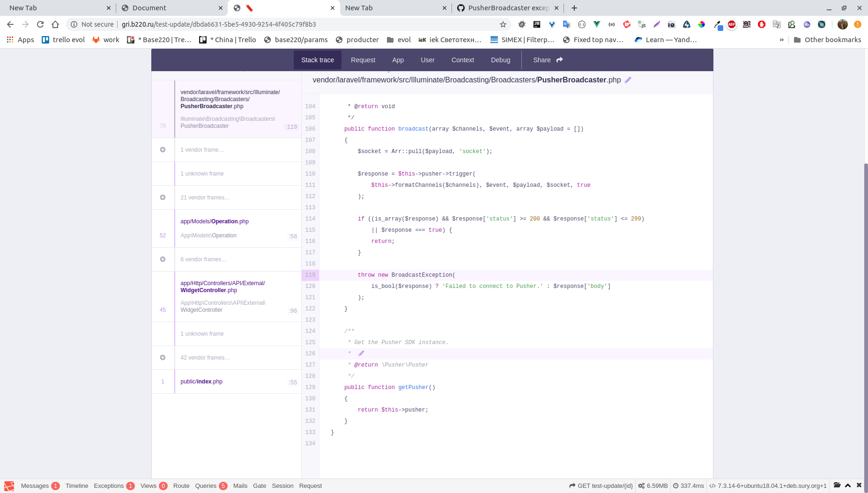Switch to the User tab

428,60
